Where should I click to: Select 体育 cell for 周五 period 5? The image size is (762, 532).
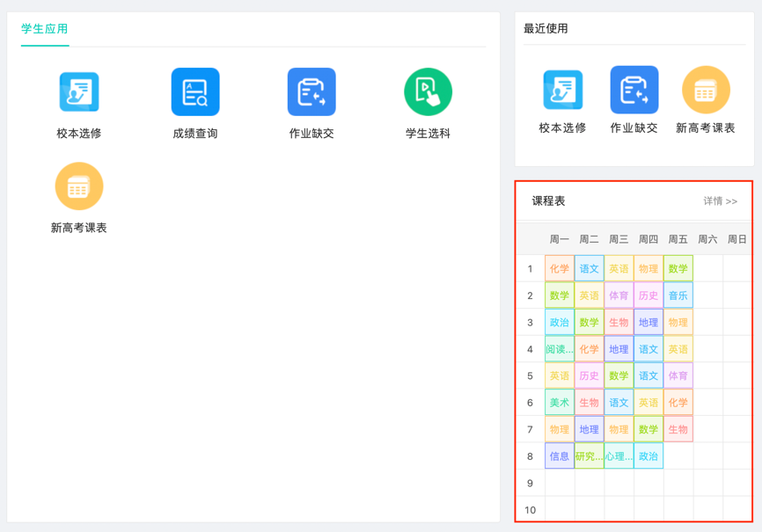click(x=678, y=375)
